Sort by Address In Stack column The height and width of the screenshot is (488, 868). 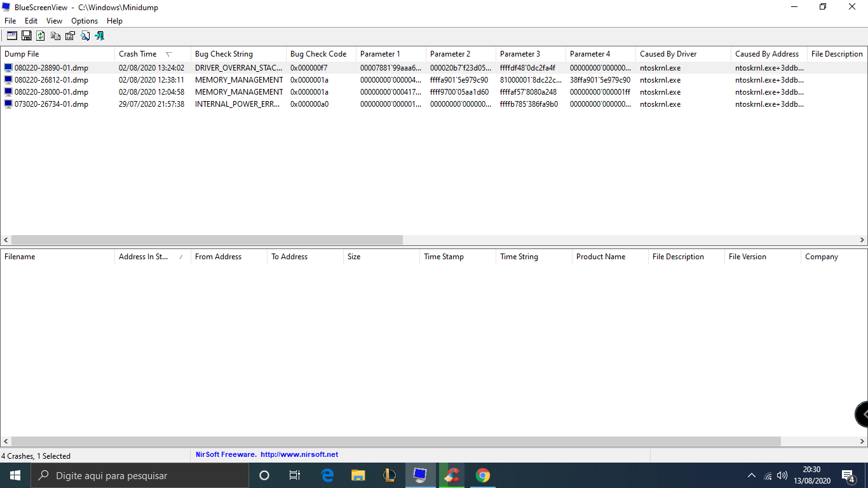(x=153, y=257)
